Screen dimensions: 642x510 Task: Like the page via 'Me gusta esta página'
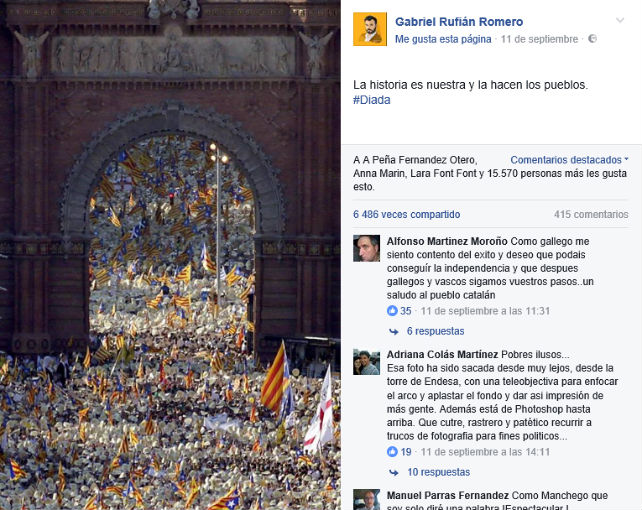pos(443,39)
